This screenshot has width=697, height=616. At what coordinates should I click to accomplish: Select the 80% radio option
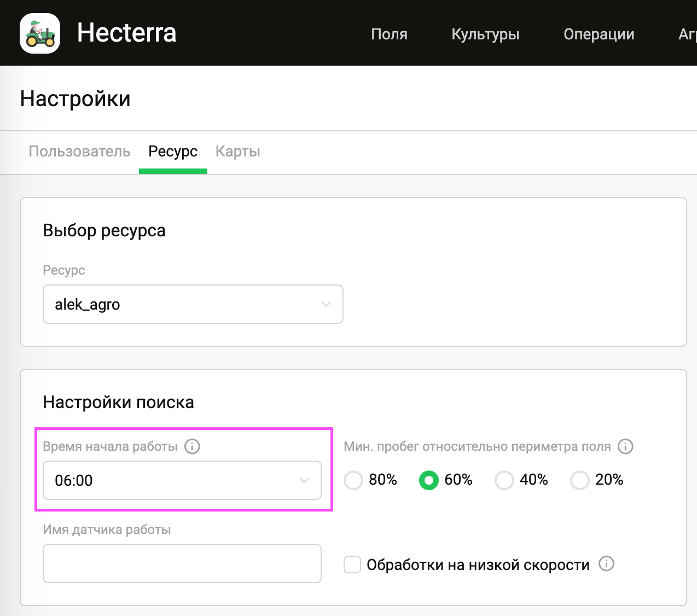pyautogui.click(x=353, y=480)
